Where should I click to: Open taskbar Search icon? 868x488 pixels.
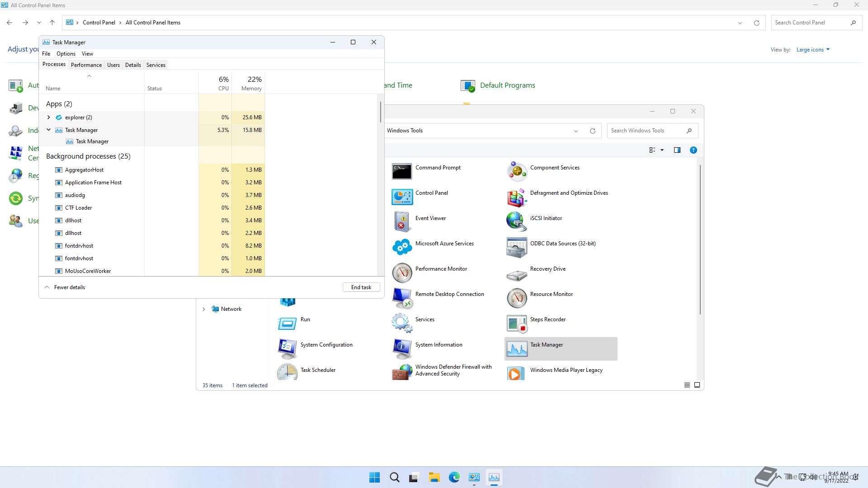click(394, 477)
